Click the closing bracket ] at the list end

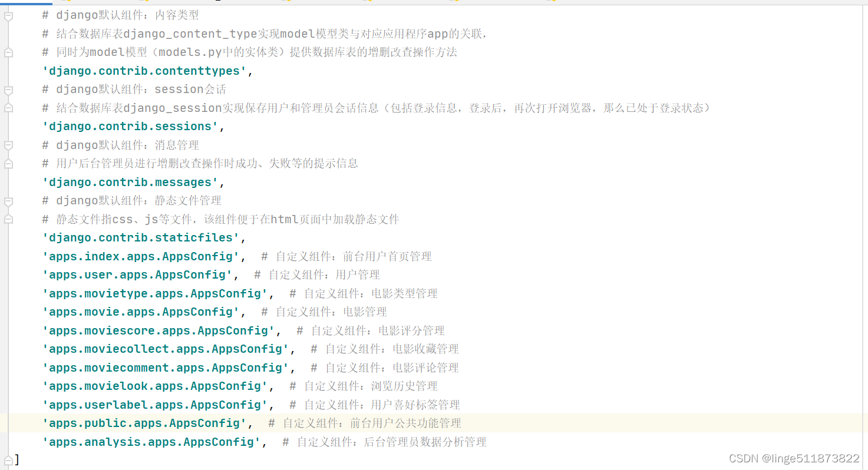pos(17,460)
